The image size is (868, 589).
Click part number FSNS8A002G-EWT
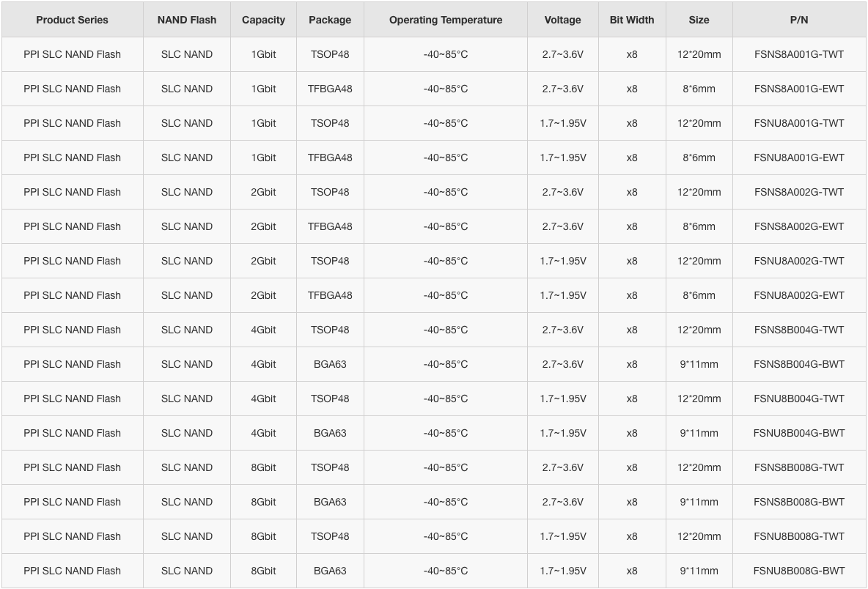coord(799,226)
